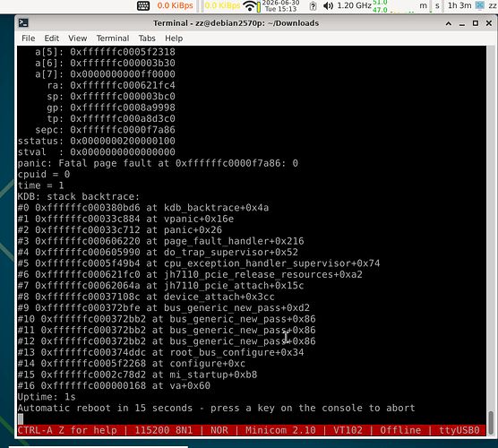The image size is (498, 448).
Task: Open the Tabs menu
Action: 147,39
